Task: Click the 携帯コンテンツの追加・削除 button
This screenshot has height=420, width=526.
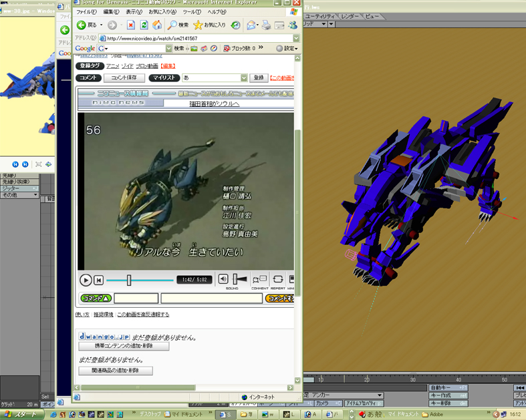Action: 124,346
